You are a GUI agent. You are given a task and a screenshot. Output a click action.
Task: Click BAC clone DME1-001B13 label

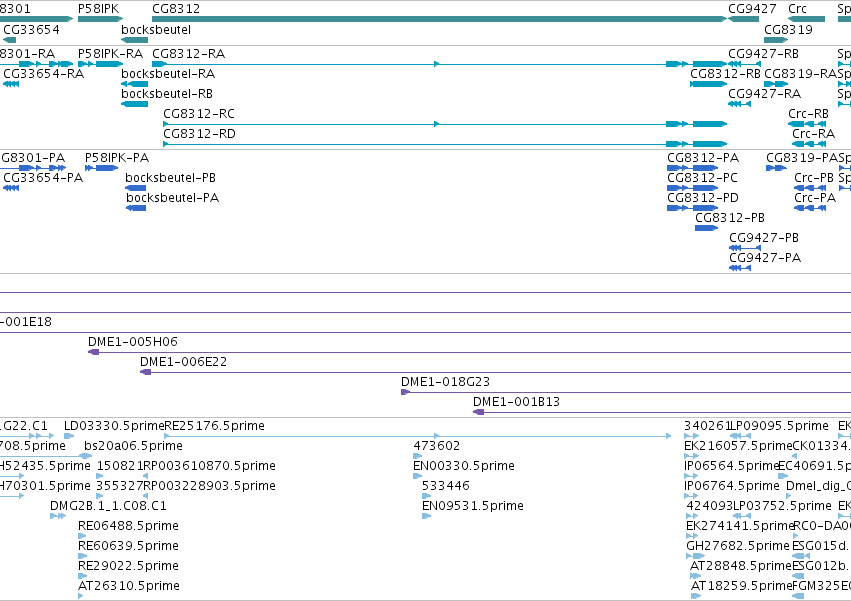pyautogui.click(x=516, y=402)
